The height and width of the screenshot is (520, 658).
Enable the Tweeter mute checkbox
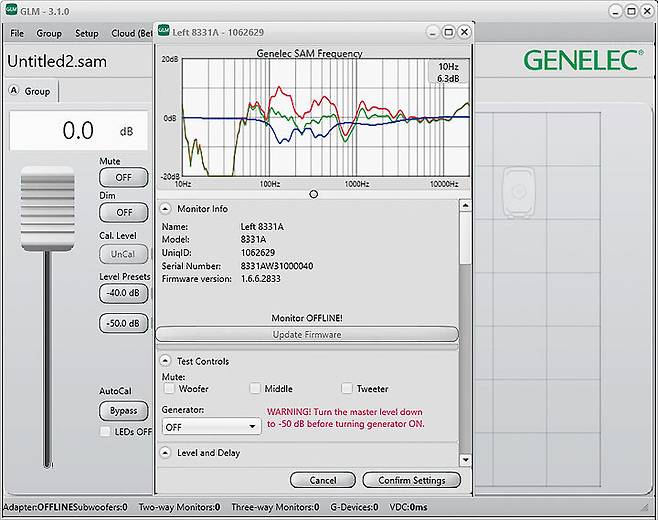[x=347, y=389]
